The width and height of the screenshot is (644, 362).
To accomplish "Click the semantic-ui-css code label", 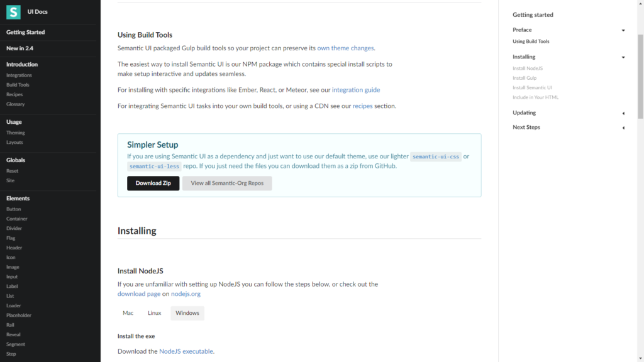I will click(436, 156).
